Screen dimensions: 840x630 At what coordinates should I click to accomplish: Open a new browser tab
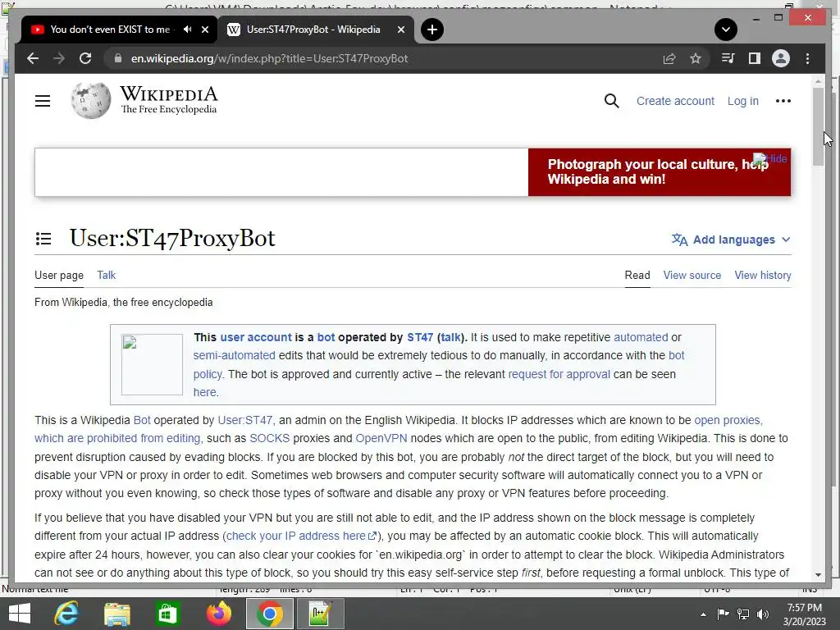[x=431, y=30]
